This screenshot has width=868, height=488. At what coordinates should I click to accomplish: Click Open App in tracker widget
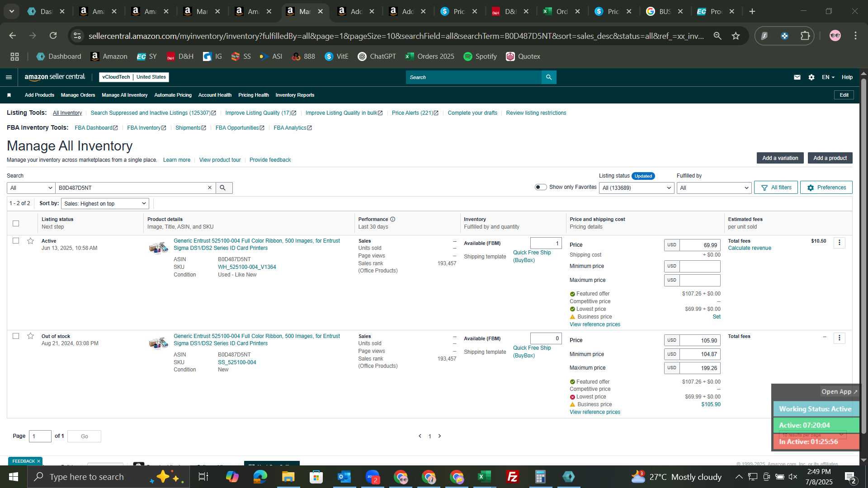point(839,392)
